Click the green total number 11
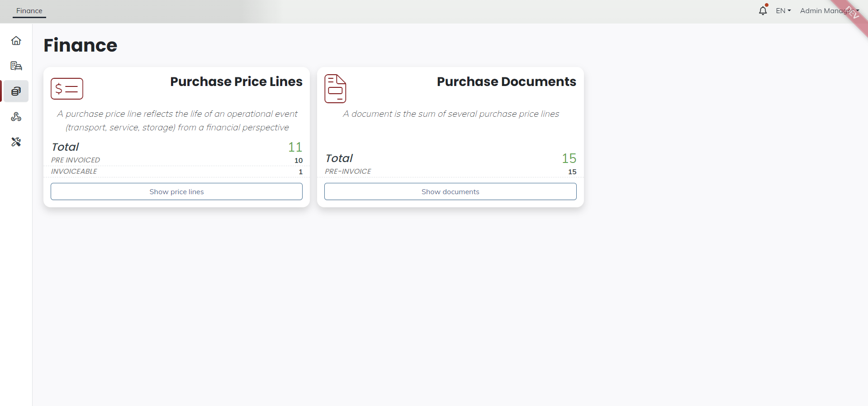This screenshot has height=406, width=868. pyautogui.click(x=295, y=147)
